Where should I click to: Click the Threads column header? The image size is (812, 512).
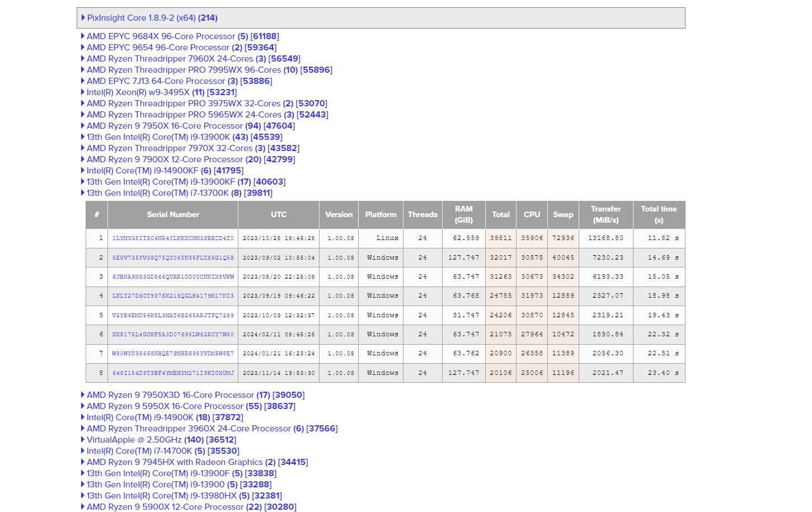coord(423,215)
